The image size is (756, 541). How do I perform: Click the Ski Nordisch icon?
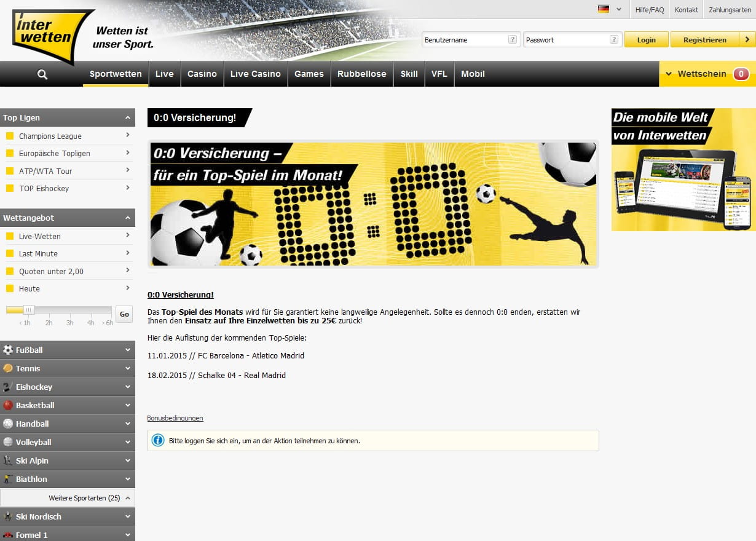(8, 516)
